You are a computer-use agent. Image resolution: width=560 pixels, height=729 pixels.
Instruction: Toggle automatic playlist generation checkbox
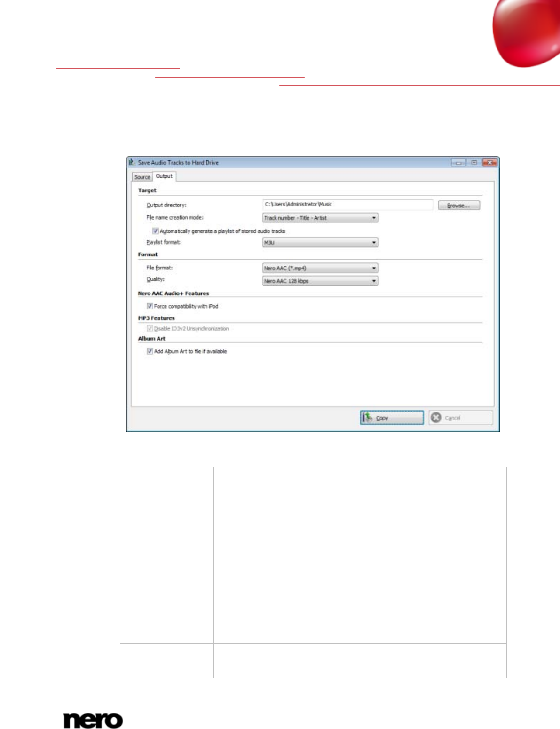[x=155, y=231]
